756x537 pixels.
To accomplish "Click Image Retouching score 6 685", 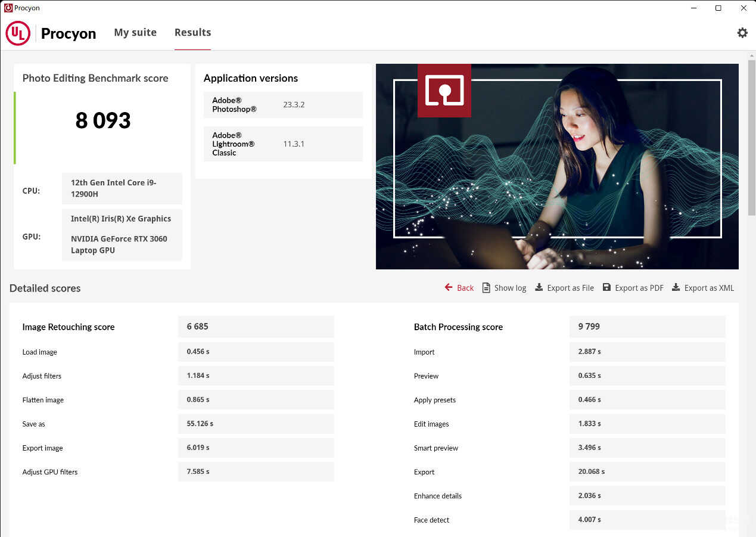I will pyautogui.click(x=256, y=327).
